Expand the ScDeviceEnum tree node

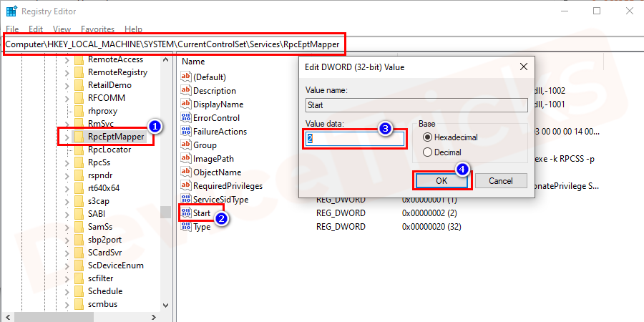coord(67,265)
